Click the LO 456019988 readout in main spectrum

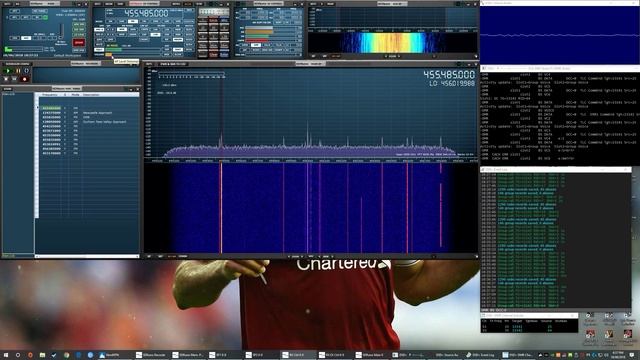tap(452, 83)
